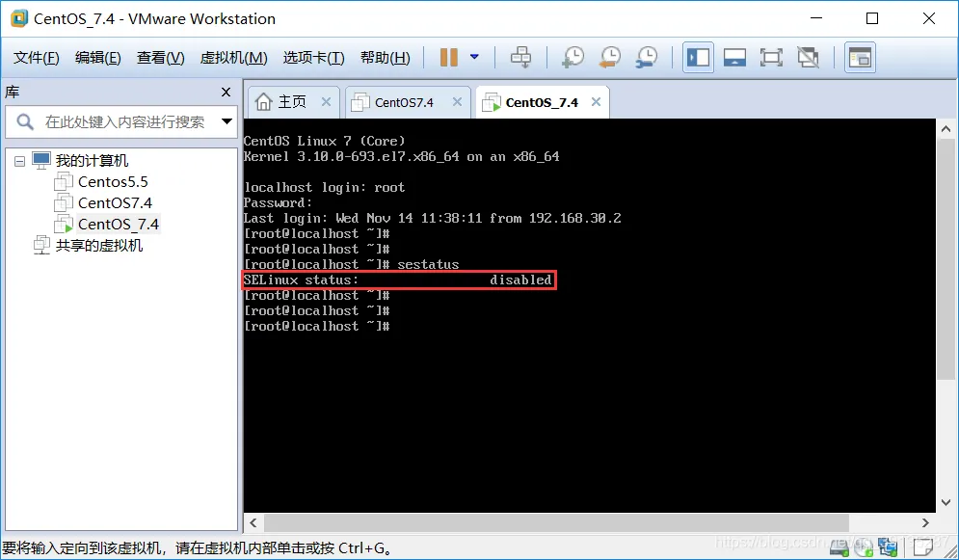Click the CD/DVD status icon
Image resolution: width=959 pixels, height=560 pixels.
864,547
